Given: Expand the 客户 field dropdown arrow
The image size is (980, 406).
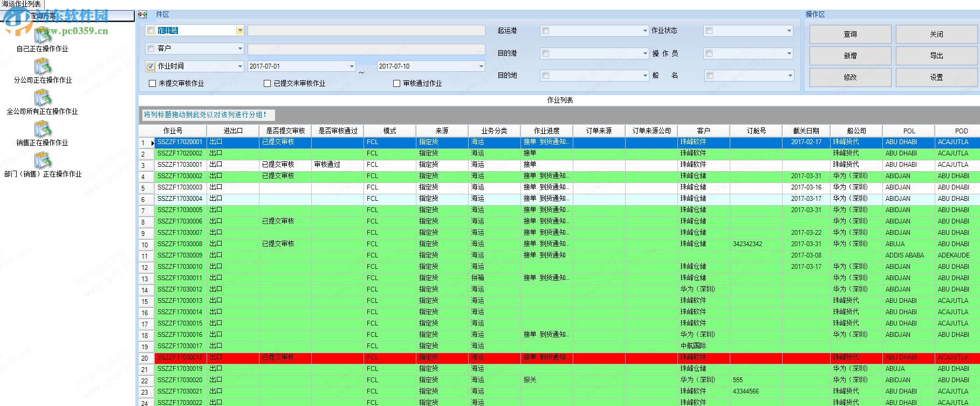Looking at the screenshot, I should pyautogui.click(x=240, y=49).
